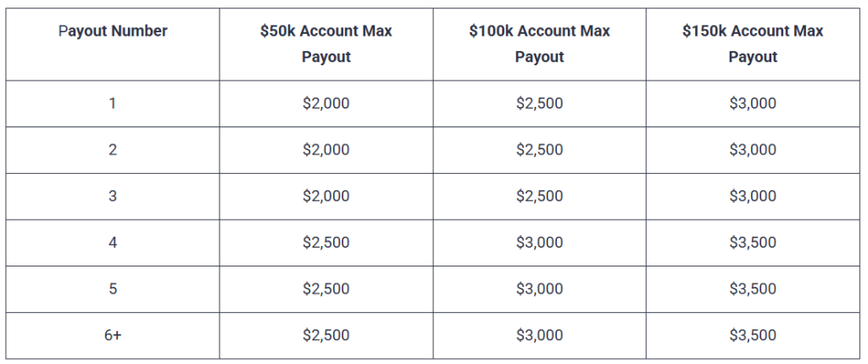Select the $50k payout value in row 3
The image size is (868, 364).
pyautogui.click(x=325, y=196)
